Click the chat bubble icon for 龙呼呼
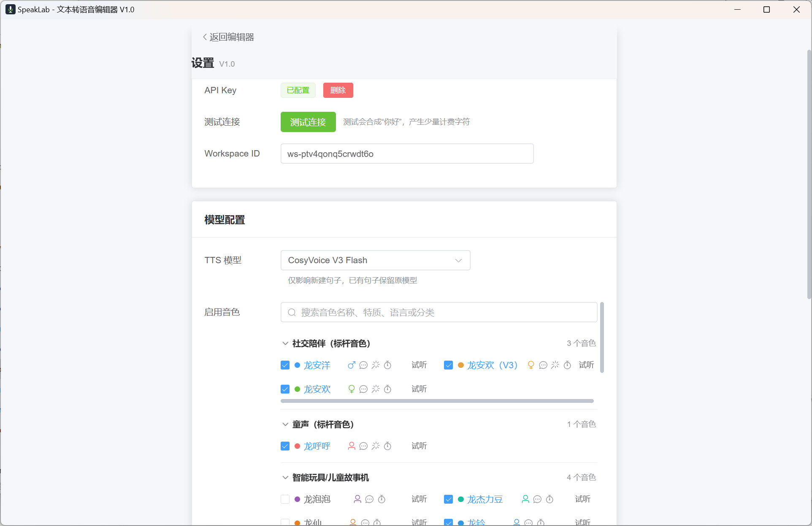 pos(363,446)
